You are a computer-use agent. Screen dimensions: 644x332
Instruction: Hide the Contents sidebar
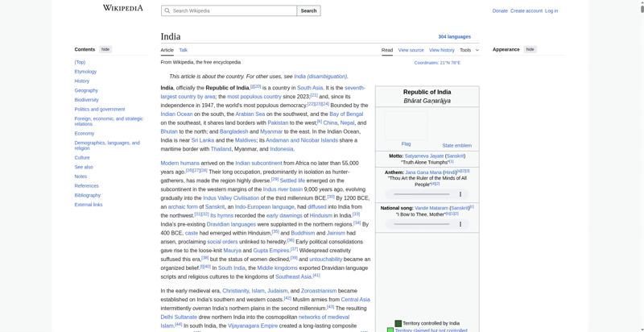tap(105, 49)
